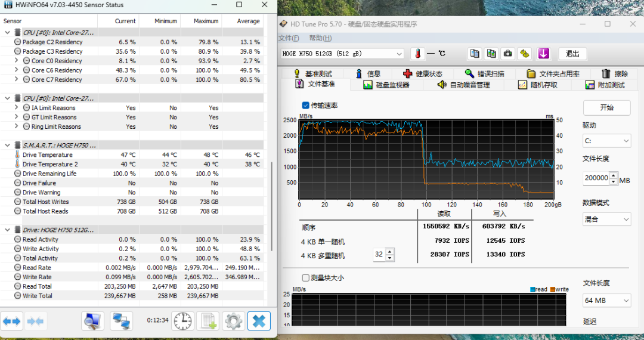644x340 pixels.
Task: Click the Current column header
Action: pyautogui.click(x=118, y=21)
